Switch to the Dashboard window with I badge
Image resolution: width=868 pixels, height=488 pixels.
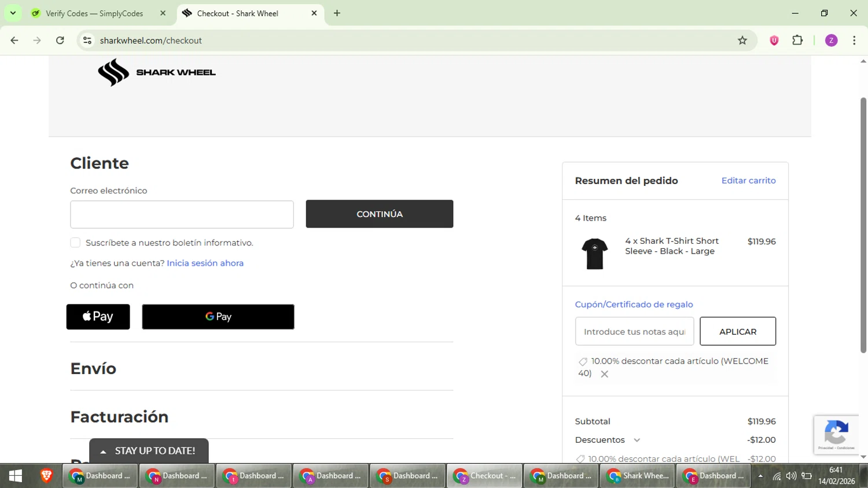click(253, 476)
